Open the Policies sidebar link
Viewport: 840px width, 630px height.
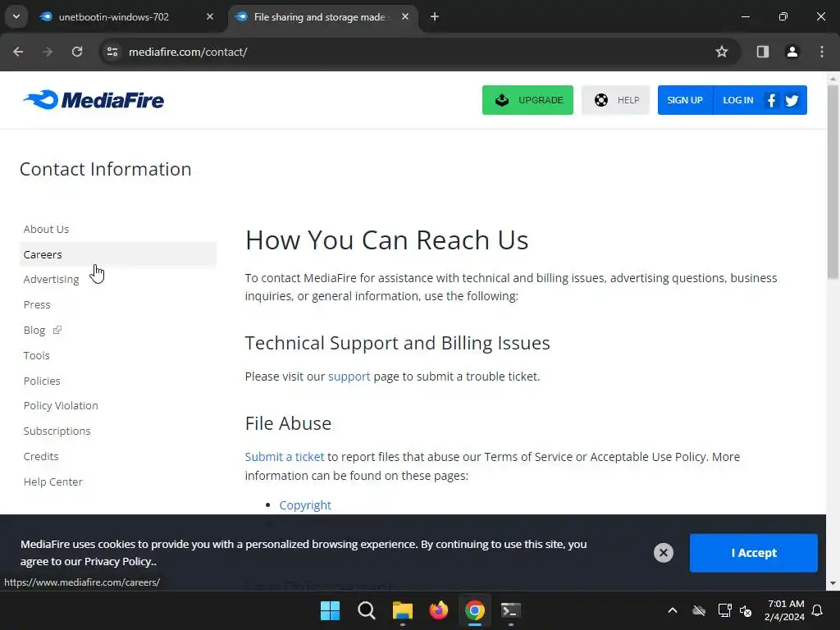pyautogui.click(x=41, y=381)
